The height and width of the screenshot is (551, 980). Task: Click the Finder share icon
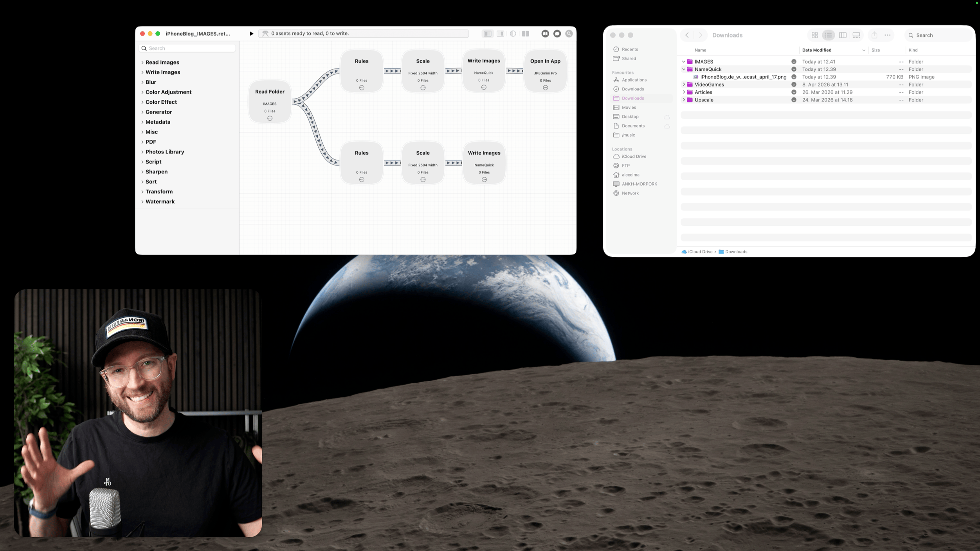pyautogui.click(x=874, y=35)
